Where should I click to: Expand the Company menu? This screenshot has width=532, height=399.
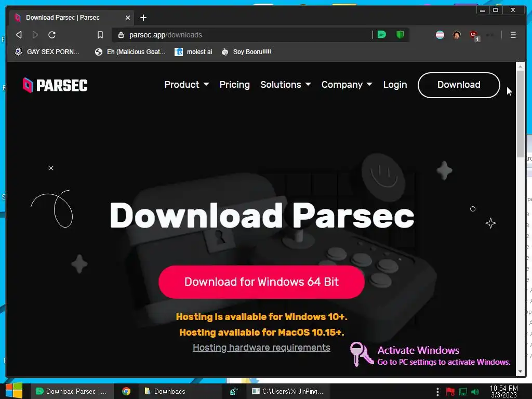pyautogui.click(x=347, y=85)
